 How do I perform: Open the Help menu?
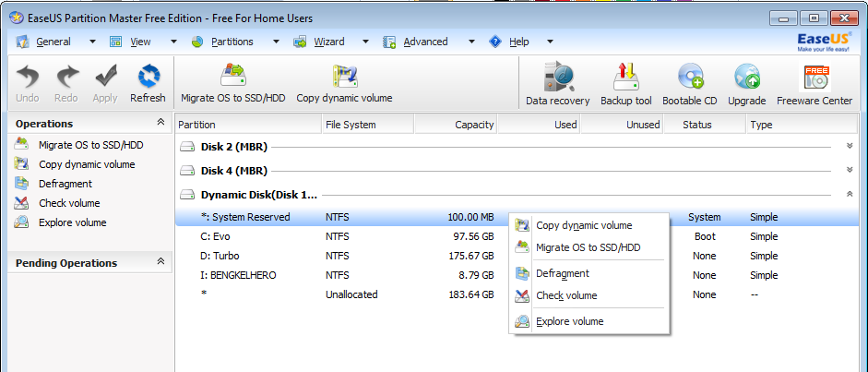[x=518, y=42]
